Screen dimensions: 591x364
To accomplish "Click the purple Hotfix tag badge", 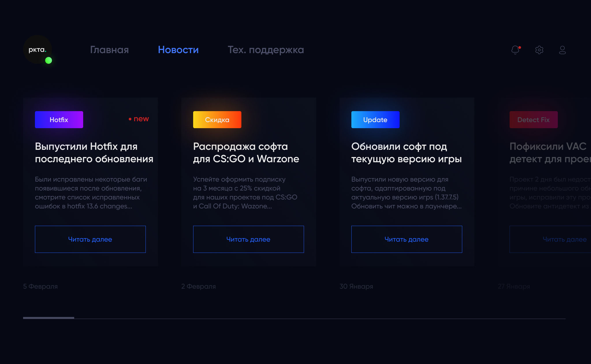I will coord(59,120).
